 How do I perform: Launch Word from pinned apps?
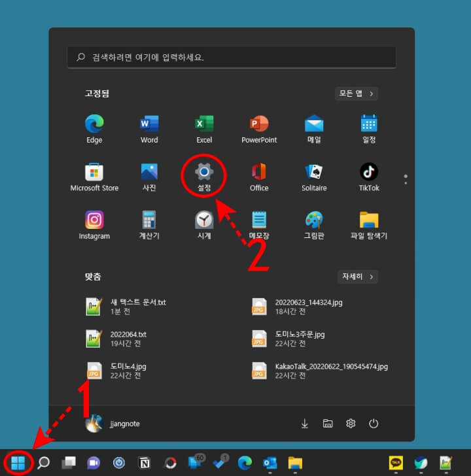tap(149, 129)
